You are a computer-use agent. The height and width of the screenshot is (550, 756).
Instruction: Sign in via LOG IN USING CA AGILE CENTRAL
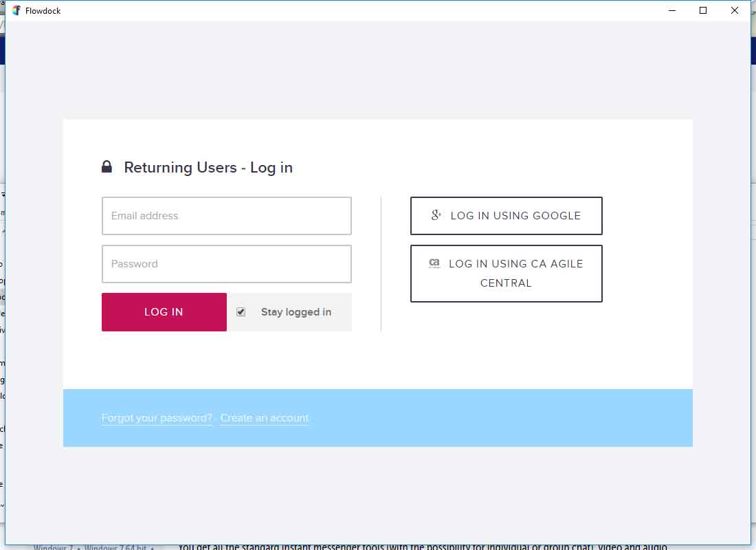click(x=507, y=274)
